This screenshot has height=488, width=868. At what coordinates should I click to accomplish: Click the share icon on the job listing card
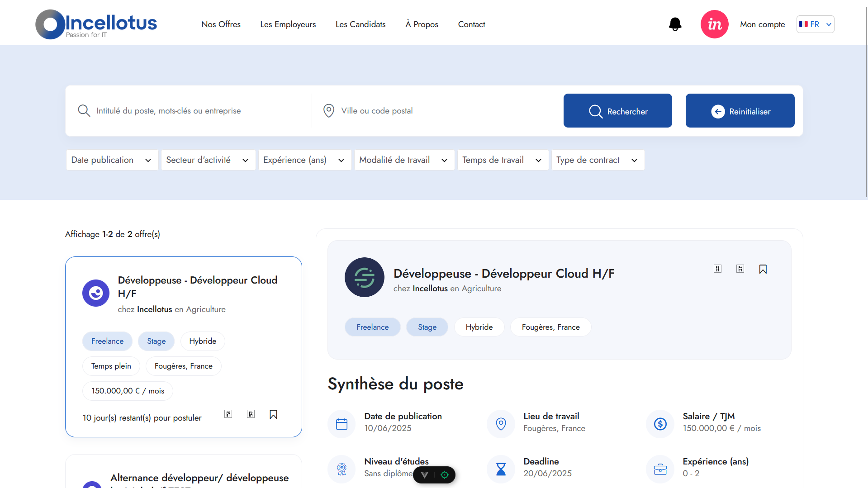pyautogui.click(x=228, y=413)
